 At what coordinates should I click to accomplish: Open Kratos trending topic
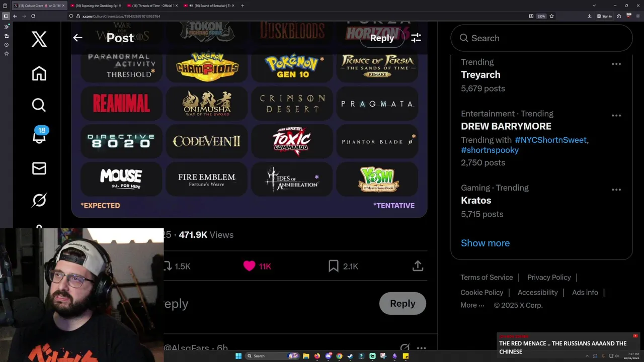point(476,200)
